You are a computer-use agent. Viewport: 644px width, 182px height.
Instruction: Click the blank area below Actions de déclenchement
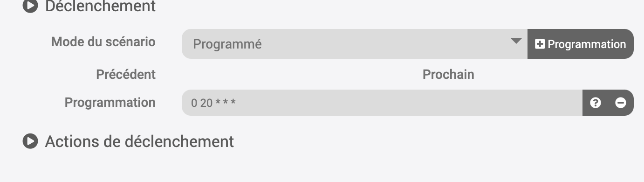tap(322, 166)
